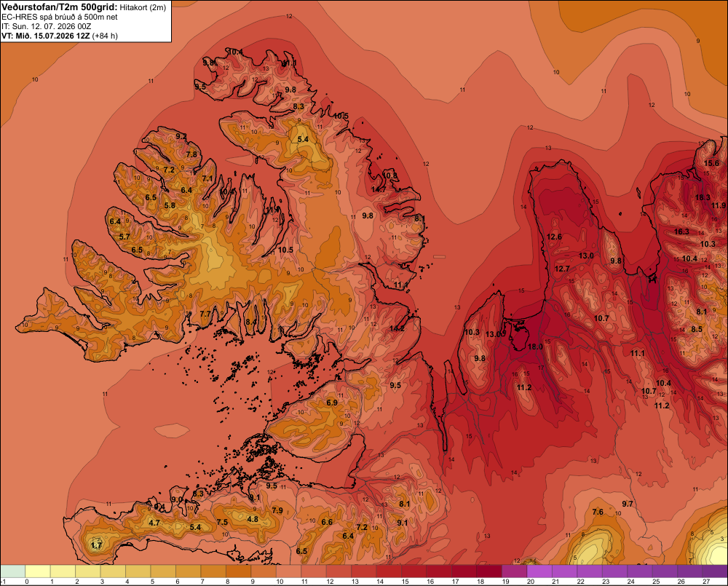The width and height of the screenshot is (728, 586).
Task: Click the 8.5 temperature value on the map
Action: (697, 329)
